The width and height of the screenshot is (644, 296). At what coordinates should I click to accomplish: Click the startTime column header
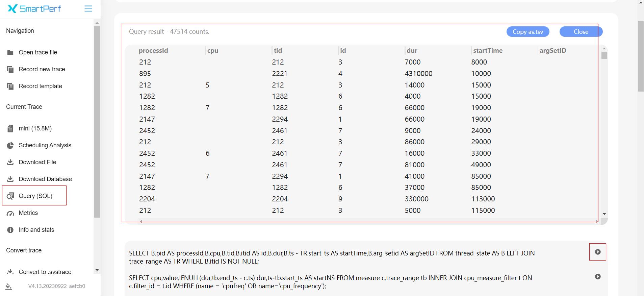[488, 51]
